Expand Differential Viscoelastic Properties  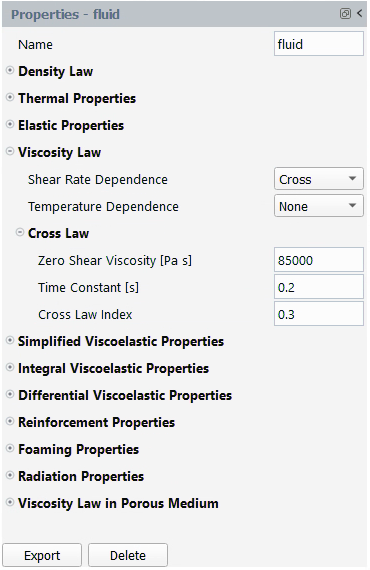(10, 394)
